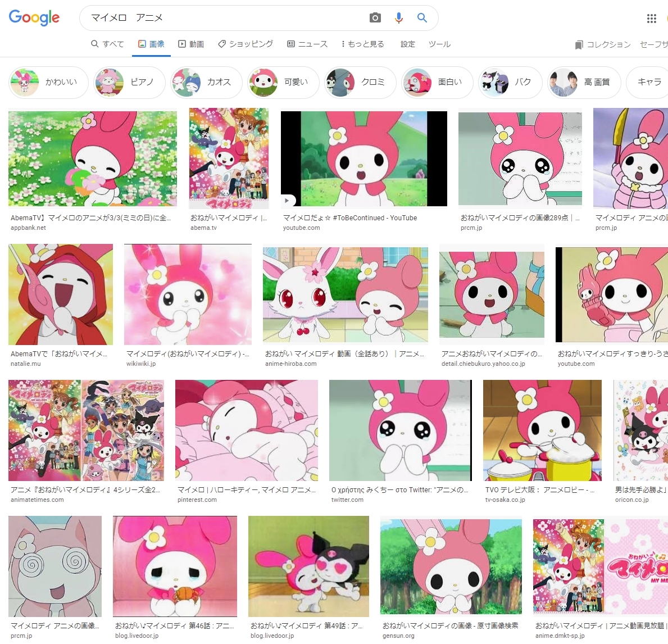The height and width of the screenshot is (644, 668).
Task: Click the natalie.mu source link
Action: 25,364
